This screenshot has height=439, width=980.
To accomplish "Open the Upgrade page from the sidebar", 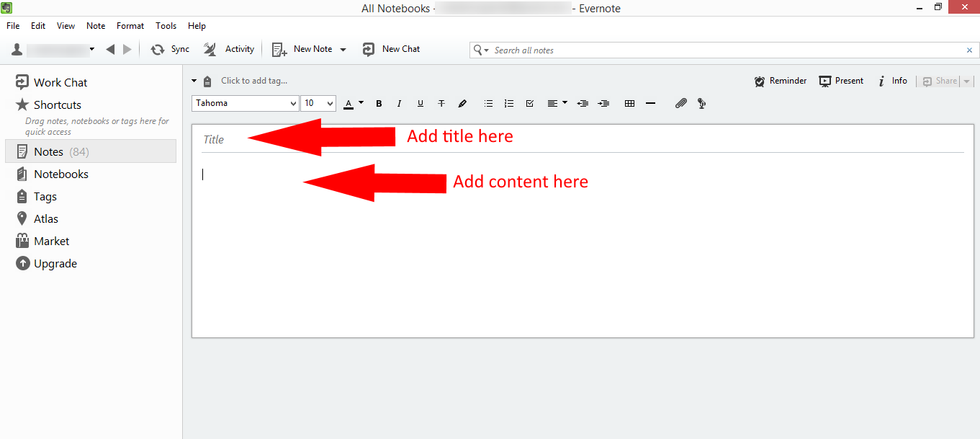I will point(55,263).
